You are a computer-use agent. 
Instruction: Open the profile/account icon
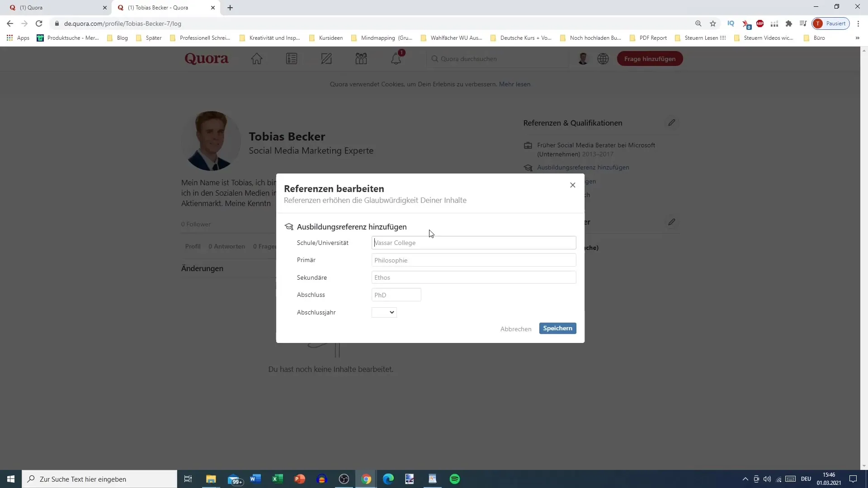[x=583, y=58]
